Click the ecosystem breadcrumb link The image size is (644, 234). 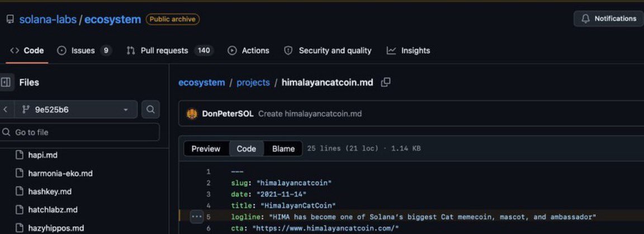coord(202,83)
